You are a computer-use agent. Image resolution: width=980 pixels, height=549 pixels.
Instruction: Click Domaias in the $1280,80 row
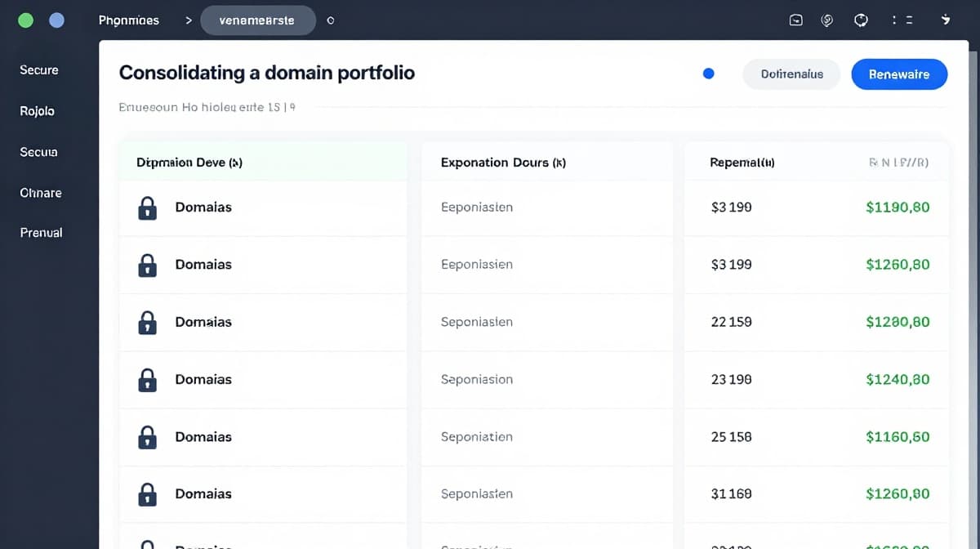[x=203, y=322]
